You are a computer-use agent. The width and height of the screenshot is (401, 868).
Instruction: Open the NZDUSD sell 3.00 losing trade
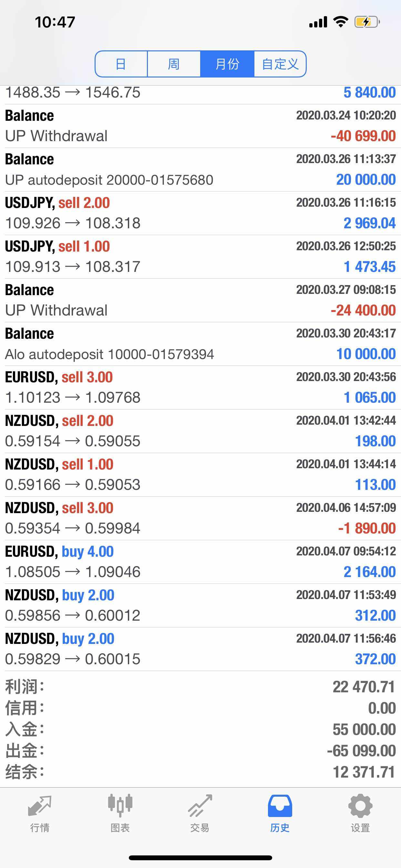click(x=200, y=518)
